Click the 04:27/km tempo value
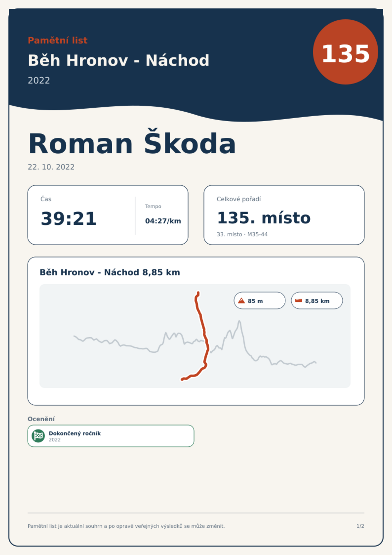 click(x=163, y=221)
